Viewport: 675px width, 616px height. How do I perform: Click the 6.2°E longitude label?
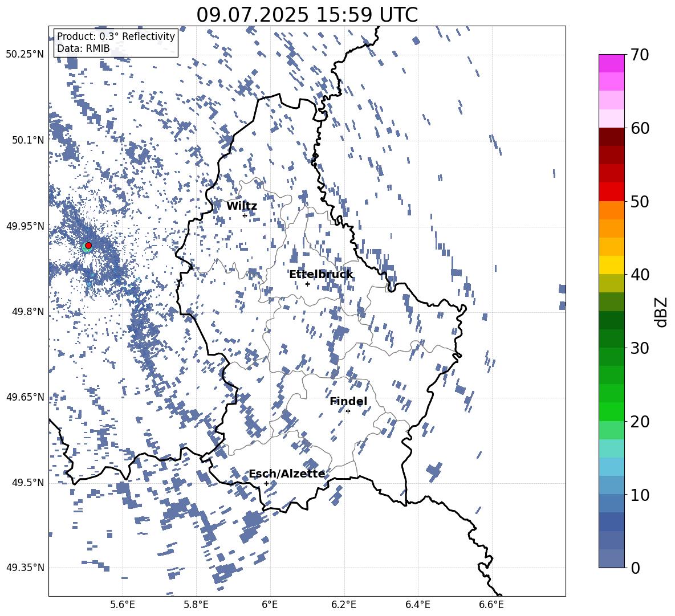click(x=344, y=605)
